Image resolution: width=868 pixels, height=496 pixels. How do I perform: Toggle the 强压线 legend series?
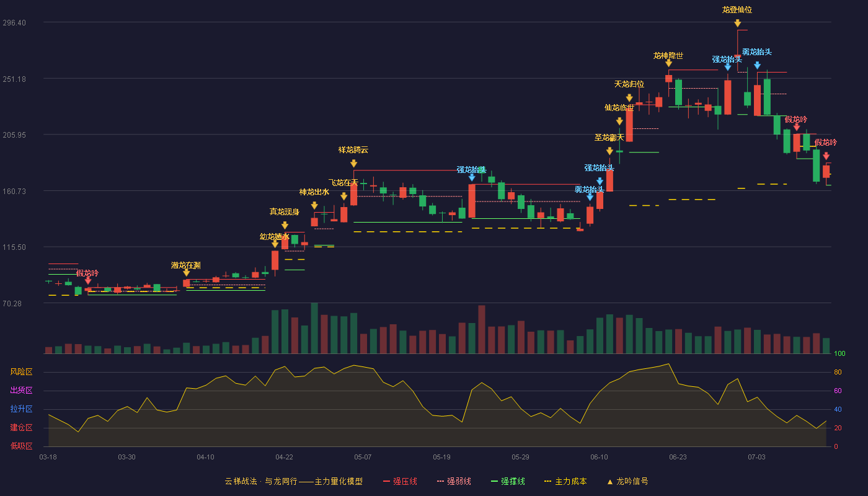400,481
